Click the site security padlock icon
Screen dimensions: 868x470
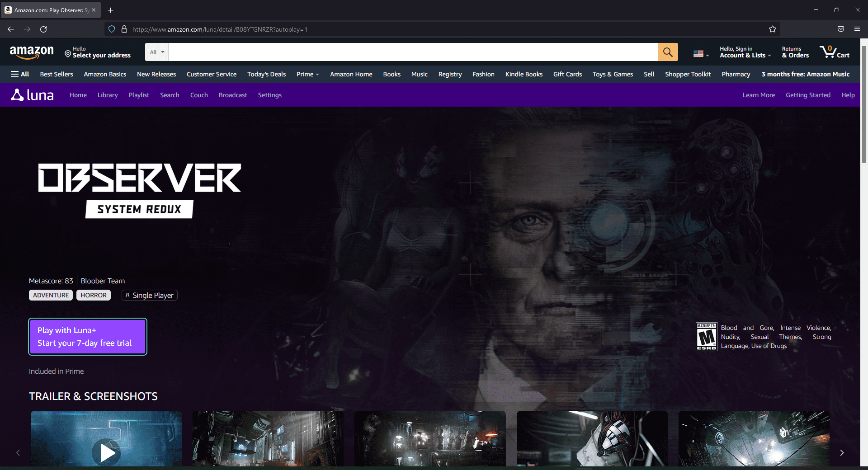click(x=124, y=29)
